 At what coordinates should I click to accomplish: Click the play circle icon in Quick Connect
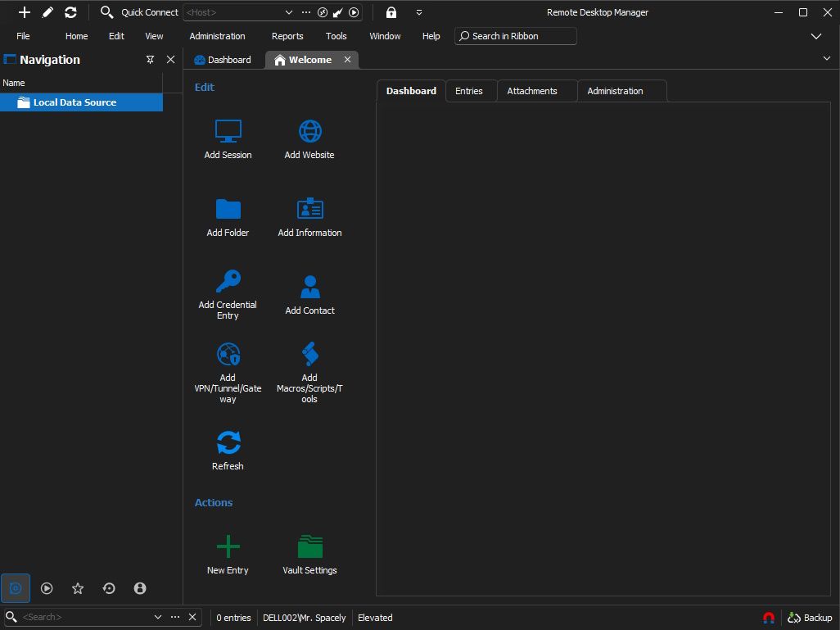[x=354, y=12]
